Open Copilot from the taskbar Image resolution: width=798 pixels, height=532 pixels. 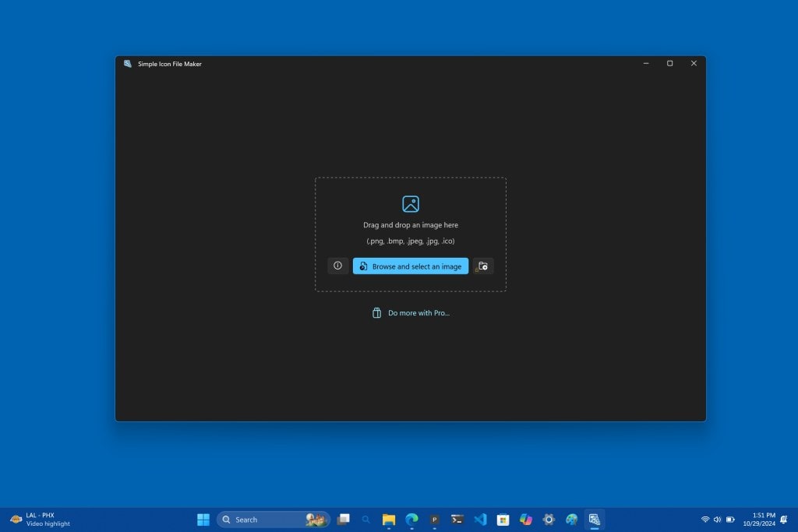(525, 519)
